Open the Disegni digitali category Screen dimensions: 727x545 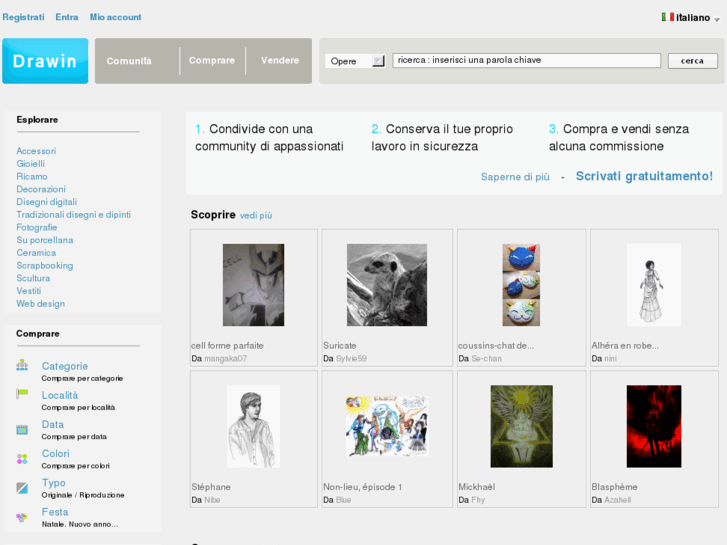click(47, 202)
